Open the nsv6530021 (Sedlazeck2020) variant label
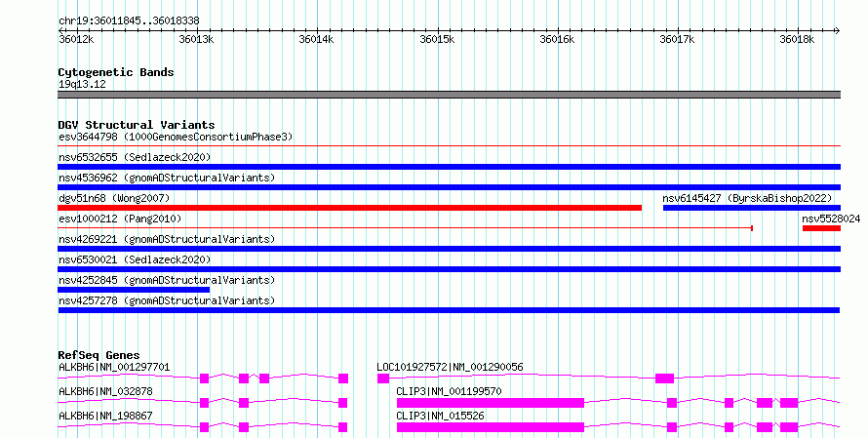This screenshot has width=868, height=438. pos(135,259)
